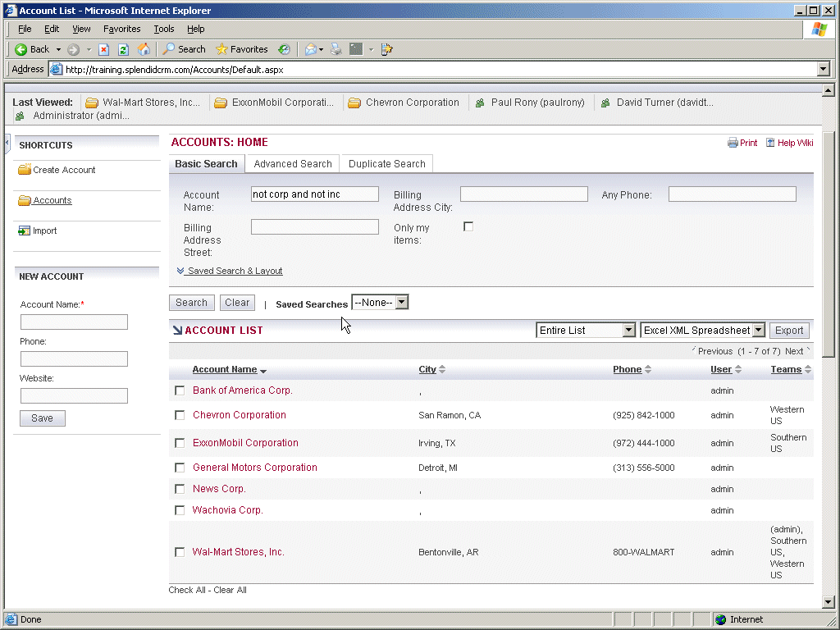This screenshot has width=840, height=630.
Task: Click the Home icon in browser toolbar
Action: pos(144,49)
